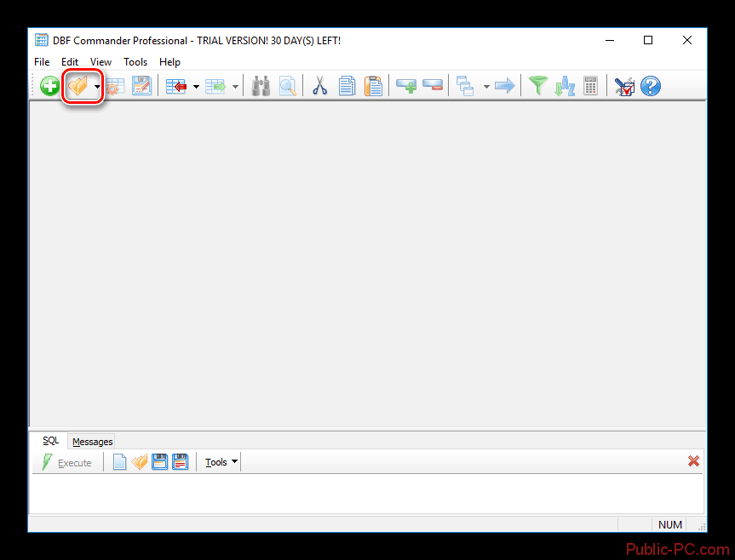Open the calculator icon in toolbar
Screen dimensions: 735x560
coord(590,86)
